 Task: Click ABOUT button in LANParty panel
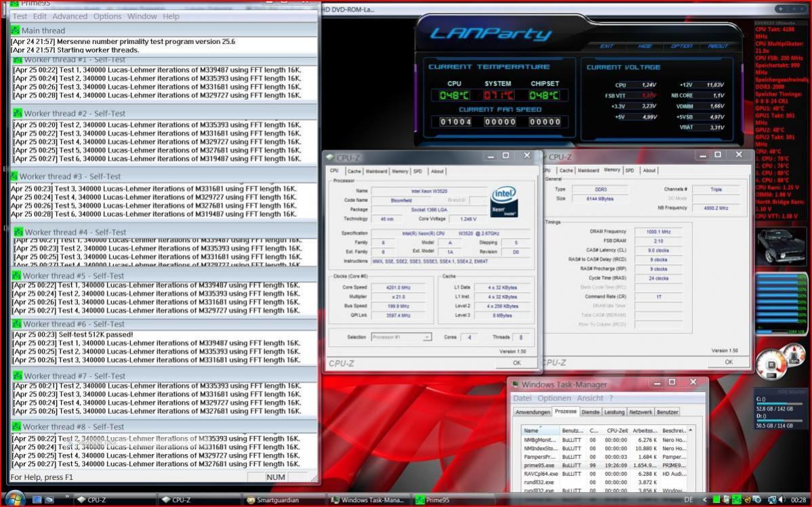[718, 46]
